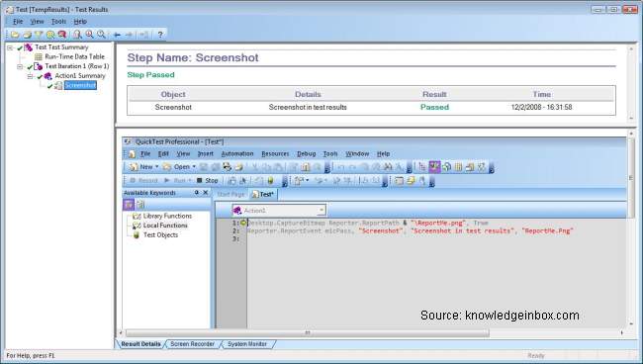The image size is (643, 364).
Task: Click the greyed forward arrow in the toolbar
Action: 129,35
